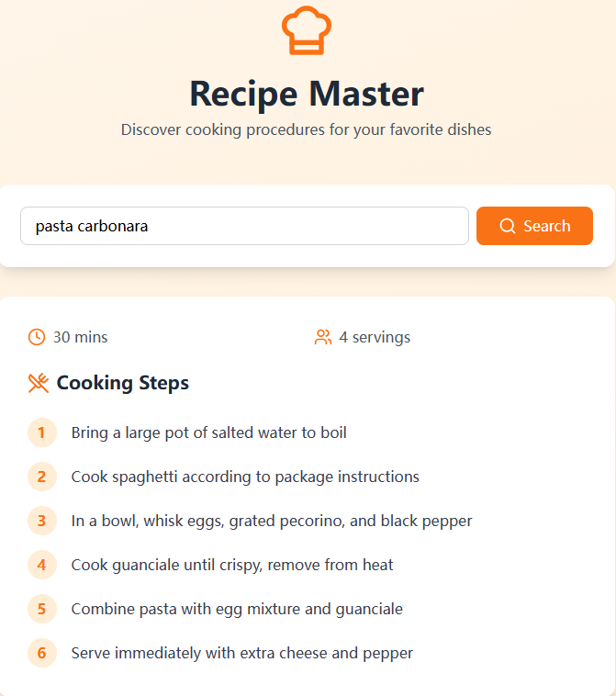616x696 pixels.
Task: Click the people icon beside 4 servings
Action: coord(322,337)
